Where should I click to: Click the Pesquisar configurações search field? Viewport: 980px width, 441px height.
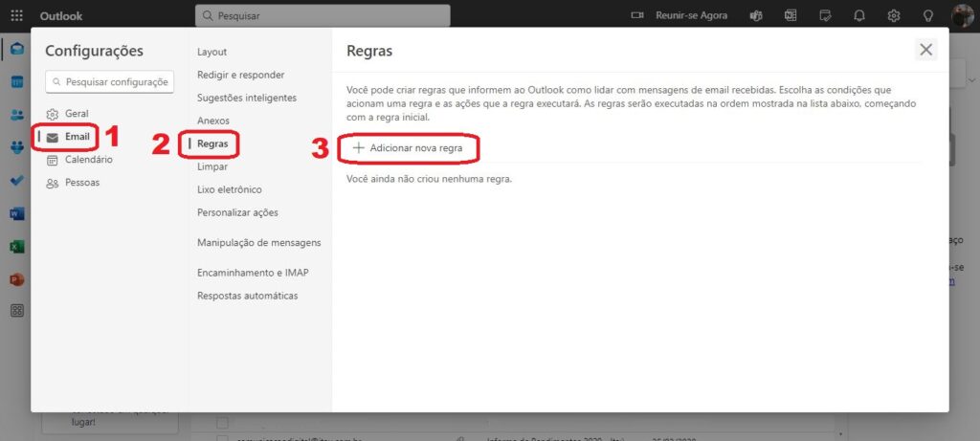click(110, 82)
